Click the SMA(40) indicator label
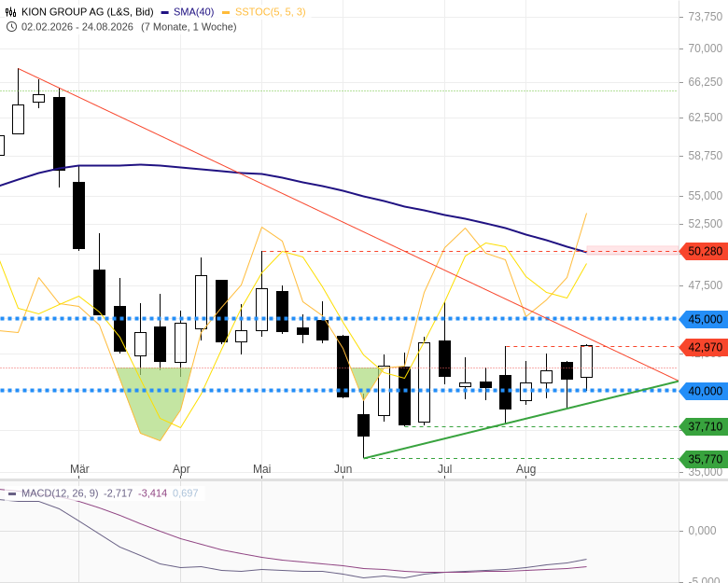Screen dimensions: 728x583 coord(193,12)
